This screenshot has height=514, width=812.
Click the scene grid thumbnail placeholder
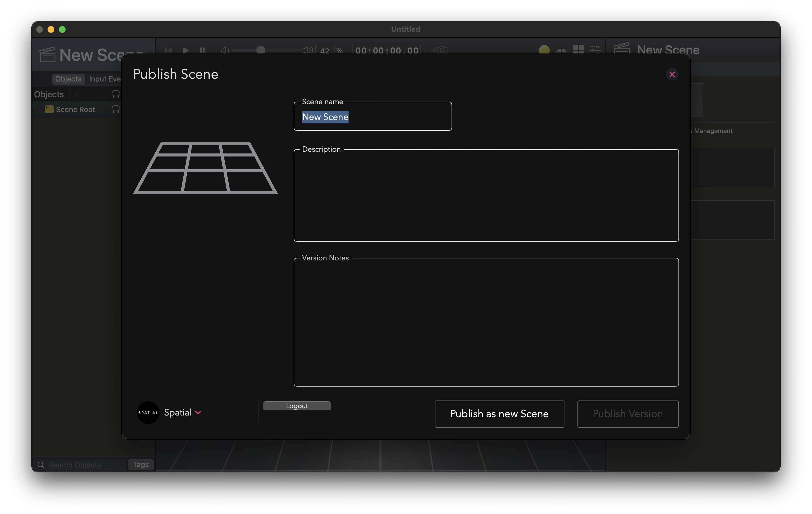tap(205, 168)
